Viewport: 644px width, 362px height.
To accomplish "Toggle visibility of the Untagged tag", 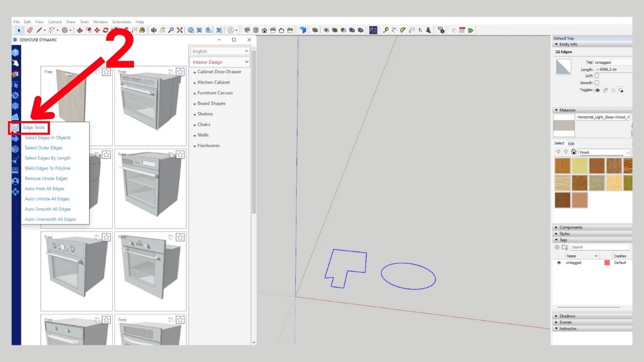I will click(x=559, y=263).
